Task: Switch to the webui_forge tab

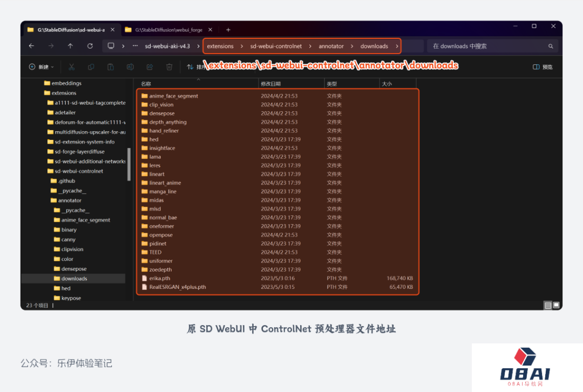Action: (x=169, y=30)
